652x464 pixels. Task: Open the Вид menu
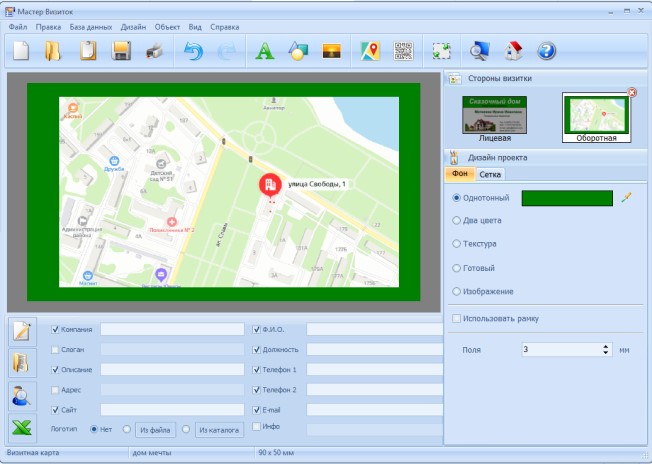[x=195, y=27]
